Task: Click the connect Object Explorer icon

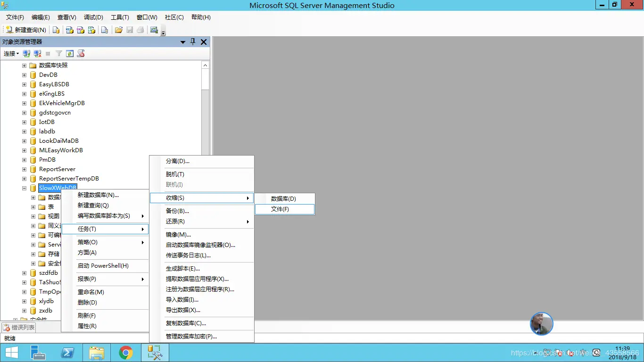Action: pyautogui.click(x=27, y=53)
